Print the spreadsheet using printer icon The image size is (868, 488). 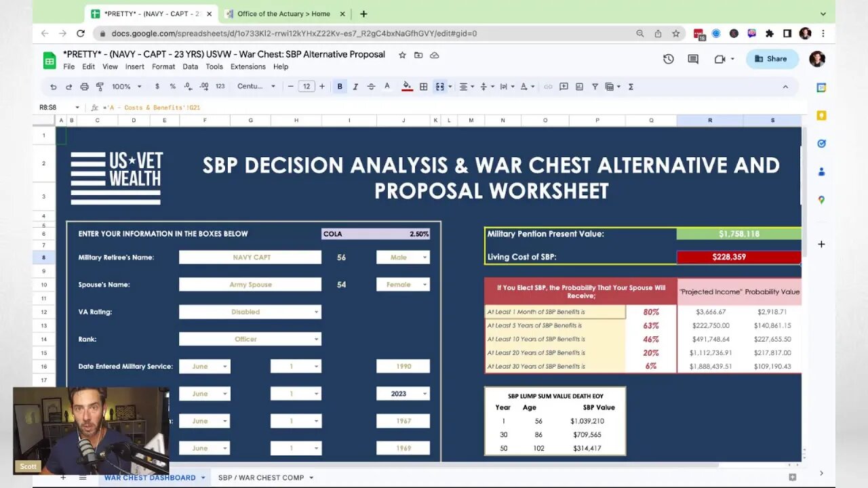(x=84, y=87)
